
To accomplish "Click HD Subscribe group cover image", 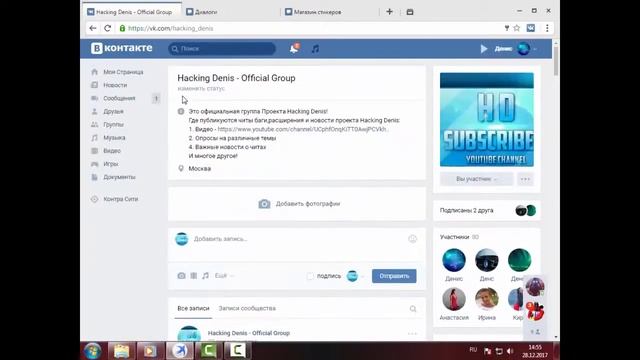I will (487, 120).
